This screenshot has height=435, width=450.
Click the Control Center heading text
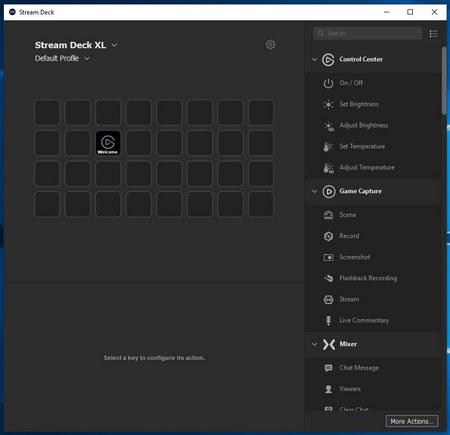[361, 59]
